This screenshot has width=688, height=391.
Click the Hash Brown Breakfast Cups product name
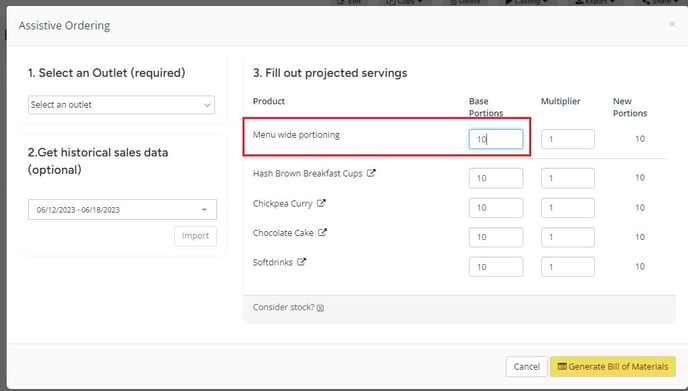point(308,173)
